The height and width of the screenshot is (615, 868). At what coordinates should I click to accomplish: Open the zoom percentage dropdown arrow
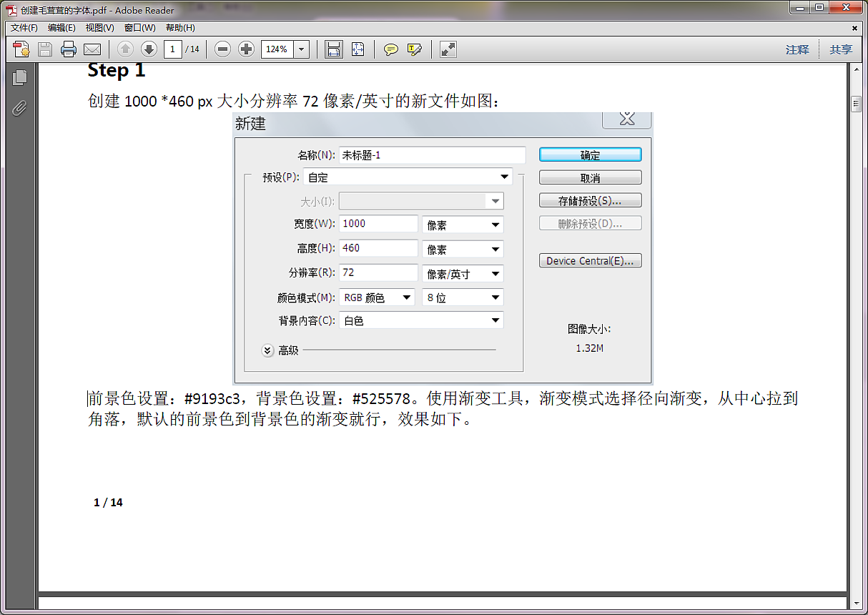coord(302,49)
